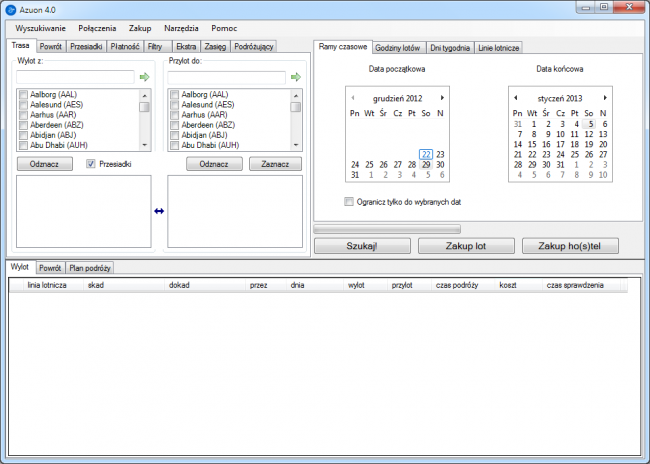Image resolution: width=650 pixels, height=464 pixels.
Task: Click the green arrow next to Wylot z field
Action: 144,76
